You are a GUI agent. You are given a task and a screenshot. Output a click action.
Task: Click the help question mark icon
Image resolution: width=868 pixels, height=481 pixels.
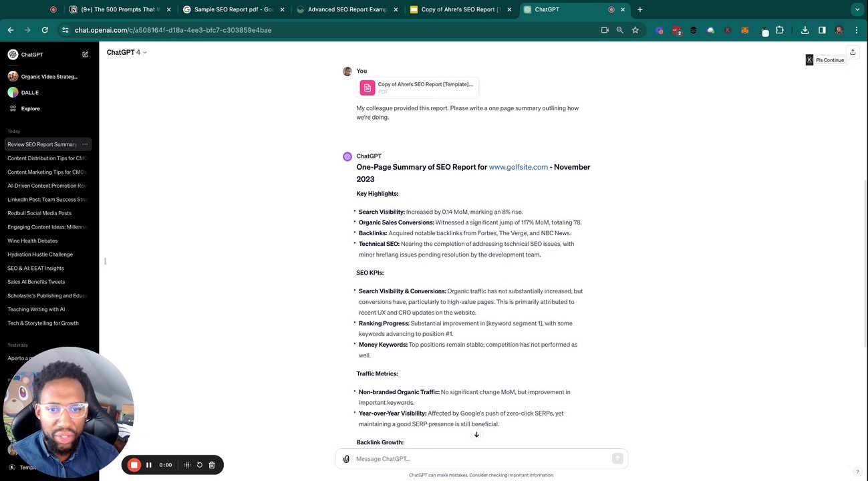pos(857,472)
